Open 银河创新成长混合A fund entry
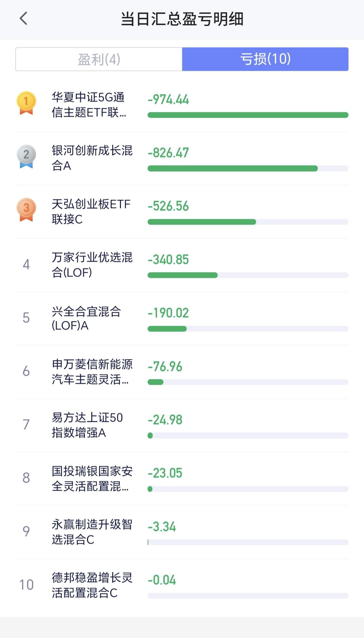This screenshot has width=364, height=638. [182, 158]
